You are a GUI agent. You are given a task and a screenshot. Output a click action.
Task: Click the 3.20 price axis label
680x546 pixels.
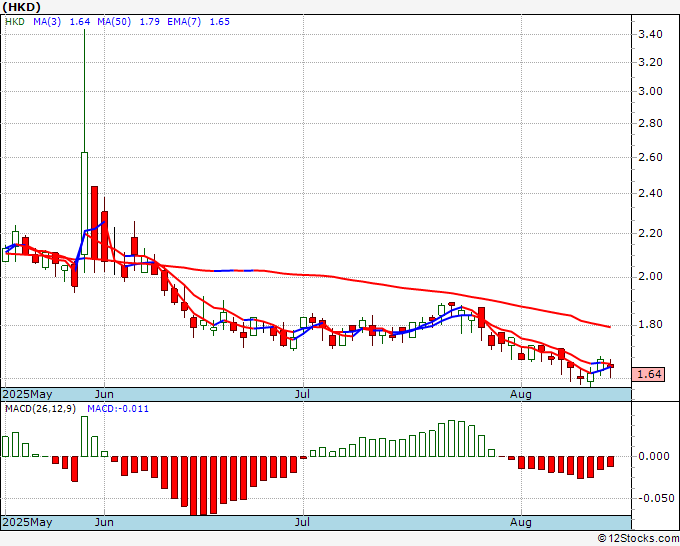point(651,62)
